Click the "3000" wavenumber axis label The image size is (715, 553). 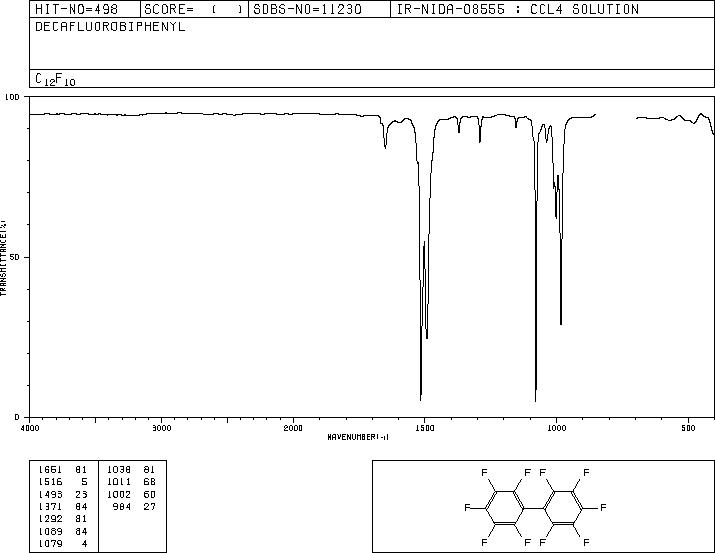tap(161, 428)
